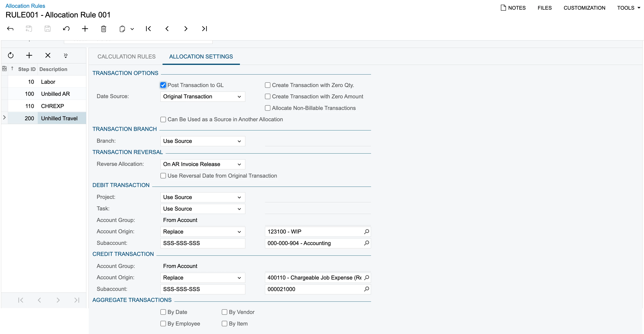Go to the last record
This screenshot has height=334, width=644.
click(x=204, y=29)
